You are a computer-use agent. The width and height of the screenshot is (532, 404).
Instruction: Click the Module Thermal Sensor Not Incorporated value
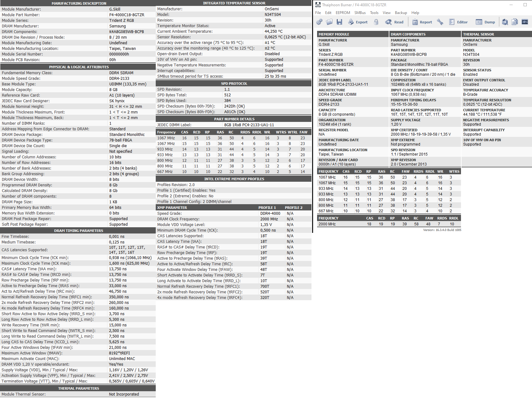point(124,394)
